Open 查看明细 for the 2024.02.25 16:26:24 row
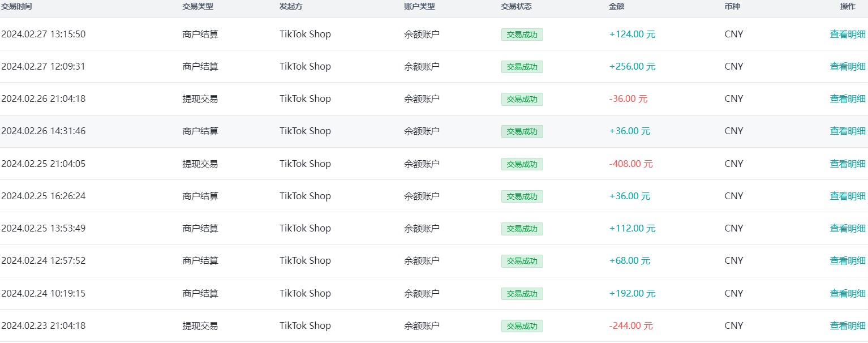This screenshot has height=343, width=868. pyautogui.click(x=847, y=196)
